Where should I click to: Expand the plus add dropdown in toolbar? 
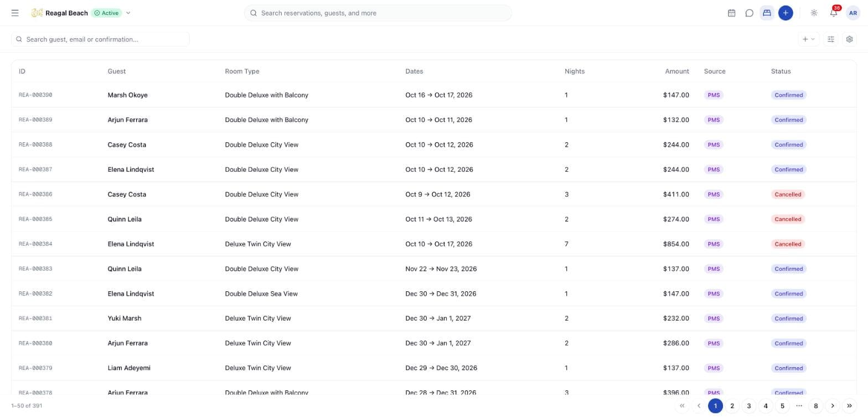(x=808, y=39)
